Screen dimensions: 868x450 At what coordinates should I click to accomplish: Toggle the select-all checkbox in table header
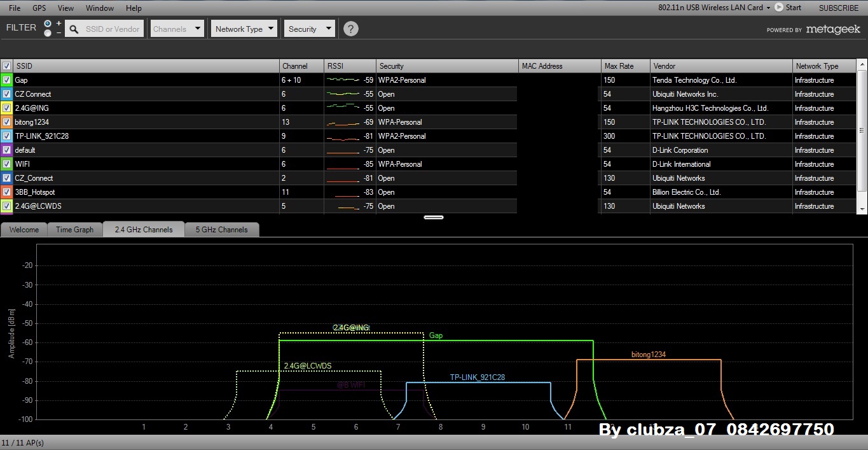pos(6,66)
